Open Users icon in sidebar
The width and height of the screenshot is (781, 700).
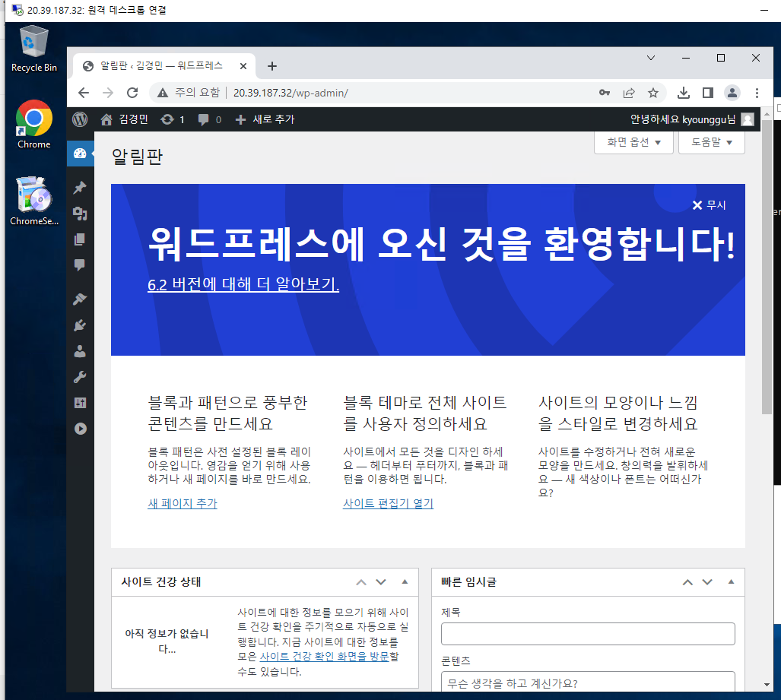click(x=80, y=351)
